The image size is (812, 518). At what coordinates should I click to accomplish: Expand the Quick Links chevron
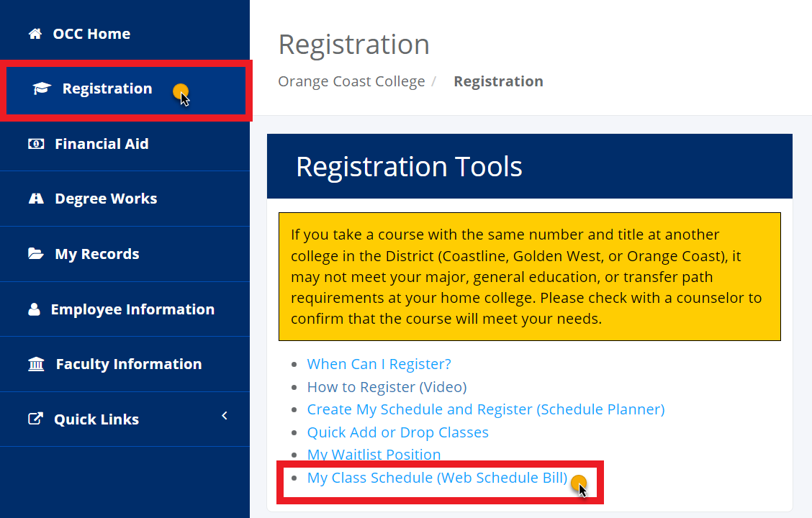click(x=224, y=415)
